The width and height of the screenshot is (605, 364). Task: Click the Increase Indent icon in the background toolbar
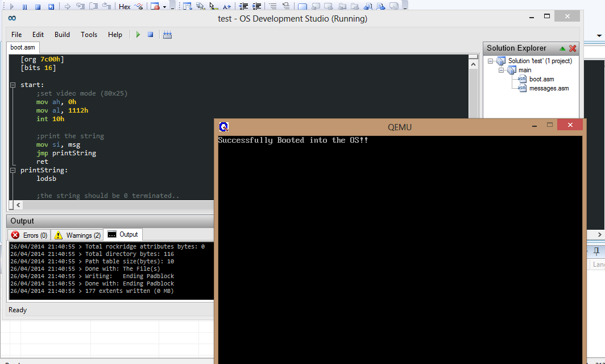click(256, 6)
